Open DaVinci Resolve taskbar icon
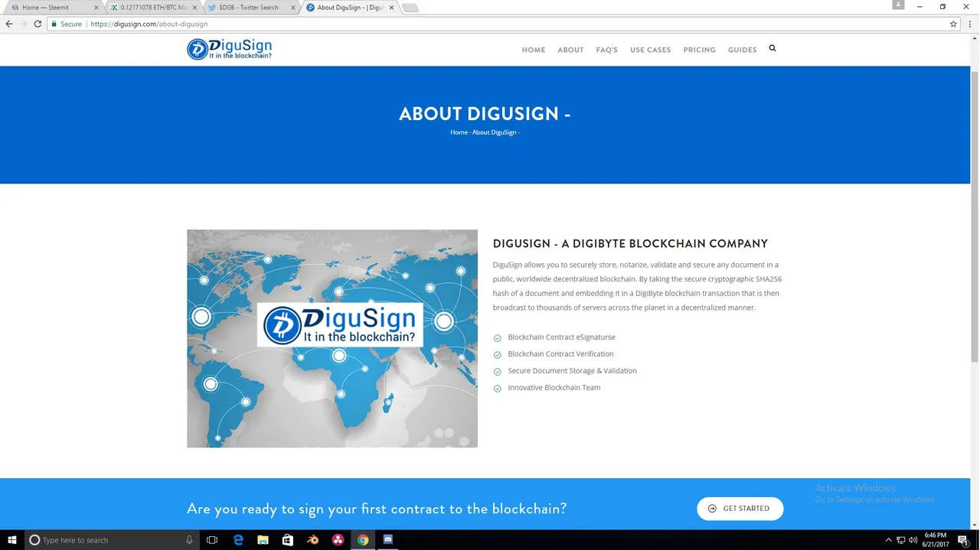The image size is (980, 550). point(338,540)
